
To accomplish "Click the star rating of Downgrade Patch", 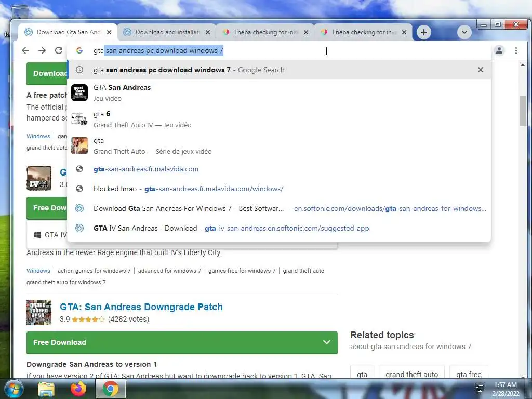I will tap(88, 320).
